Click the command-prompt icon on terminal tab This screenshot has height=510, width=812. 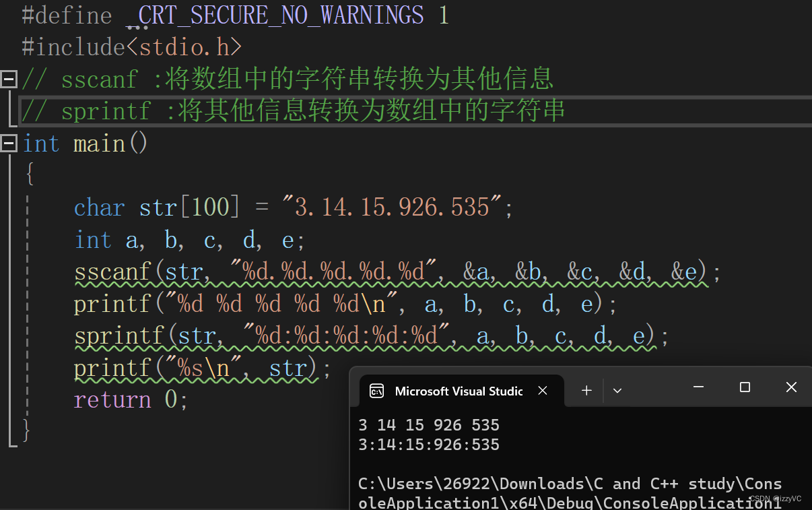tap(376, 390)
